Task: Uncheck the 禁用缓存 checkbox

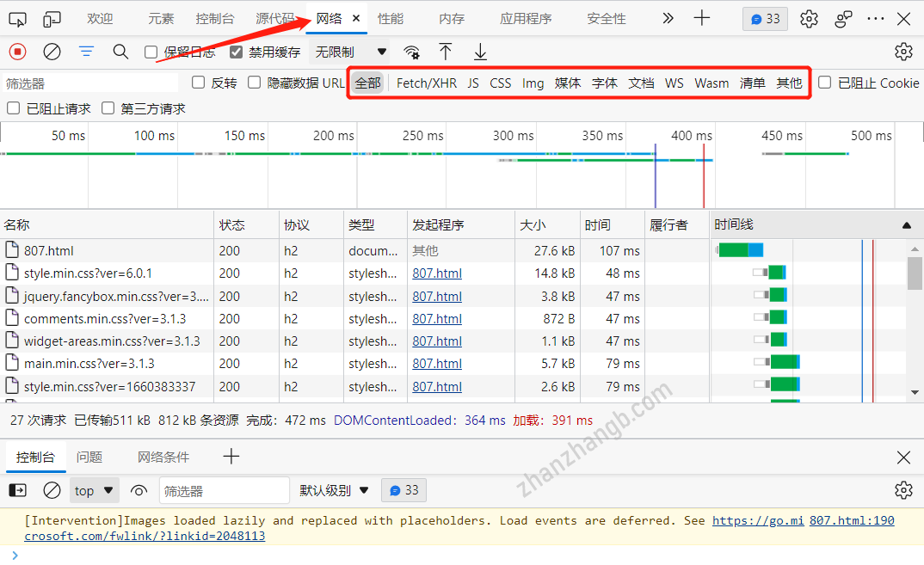Action: coord(237,52)
